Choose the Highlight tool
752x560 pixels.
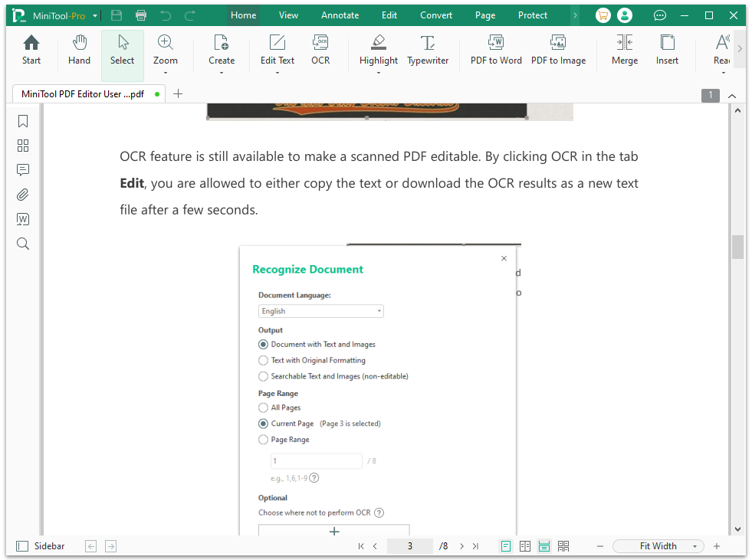click(x=379, y=50)
